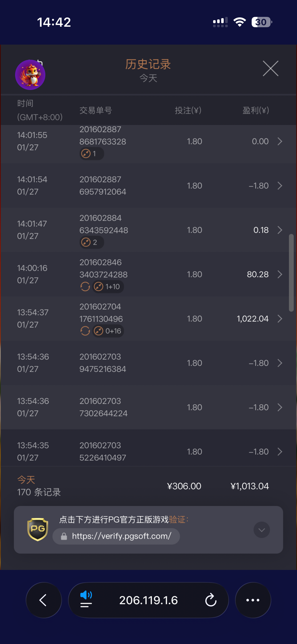Tap the free-spin badge on 14:01:55 record
297x644 pixels.
(91, 153)
